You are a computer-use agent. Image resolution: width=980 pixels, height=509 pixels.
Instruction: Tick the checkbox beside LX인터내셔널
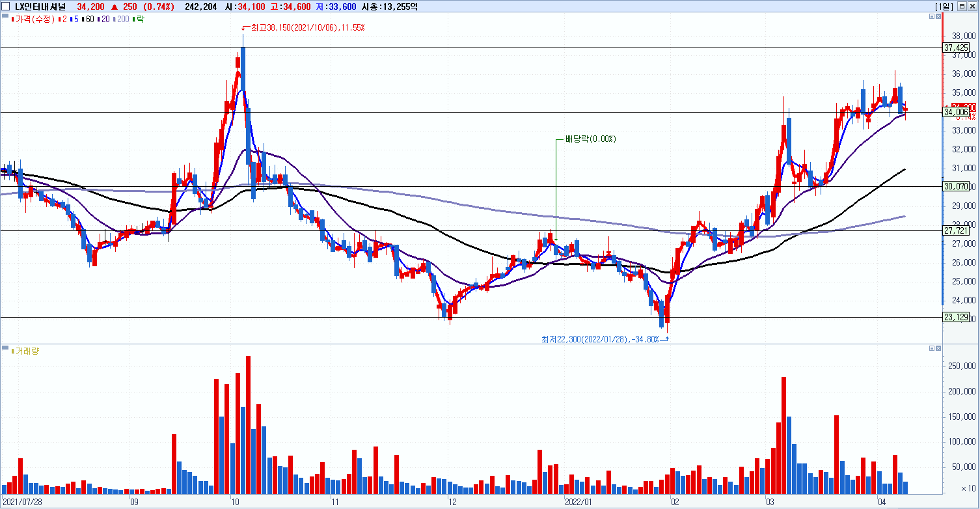[7, 7]
